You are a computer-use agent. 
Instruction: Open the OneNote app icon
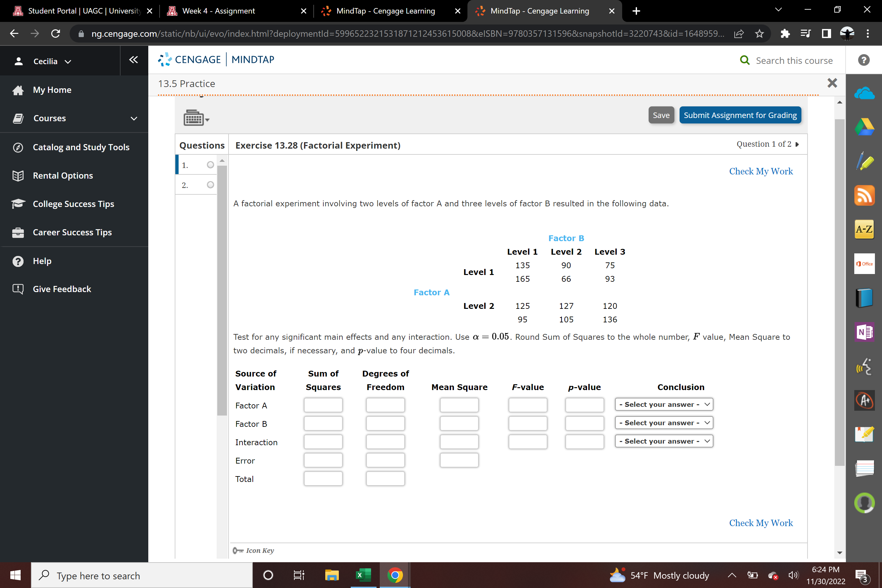tap(864, 332)
